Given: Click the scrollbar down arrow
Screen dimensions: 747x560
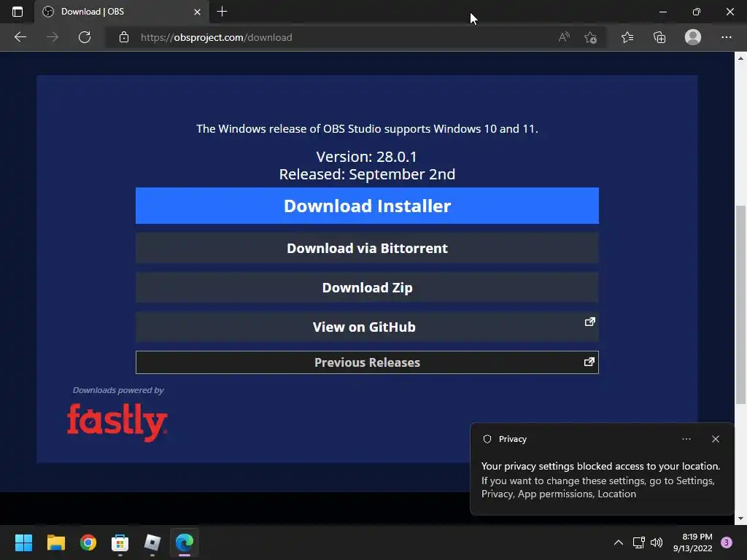Looking at the screenshot, I should 741,518.
